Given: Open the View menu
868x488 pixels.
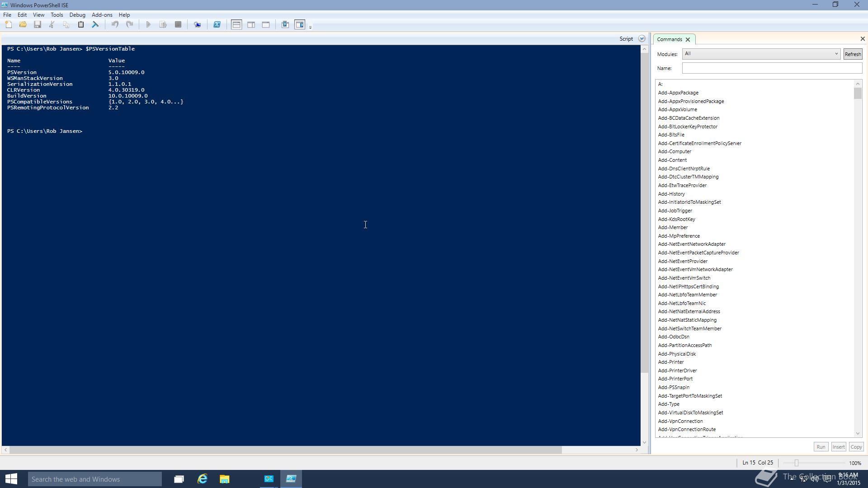Looking at the screenshot, I should point(39,15).
